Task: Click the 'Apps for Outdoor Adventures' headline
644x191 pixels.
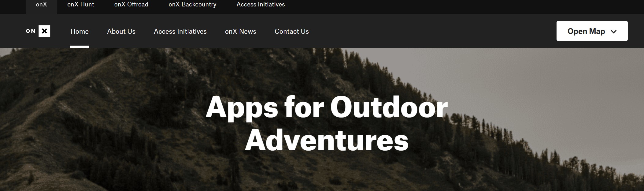Action: point(327,123)
